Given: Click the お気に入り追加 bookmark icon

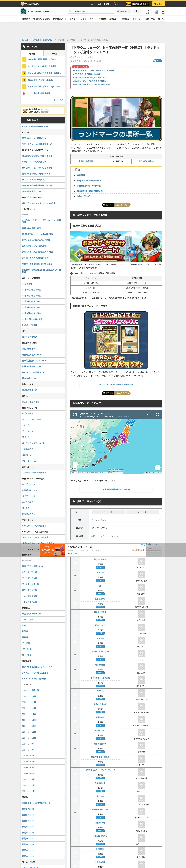Looking at the screenshot, I should pos(118,11).
